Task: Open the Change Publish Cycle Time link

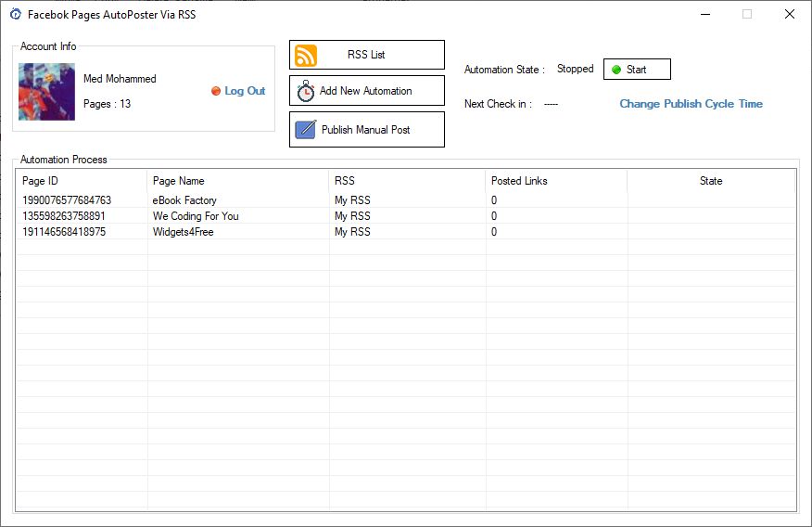Action: (691, 104)
